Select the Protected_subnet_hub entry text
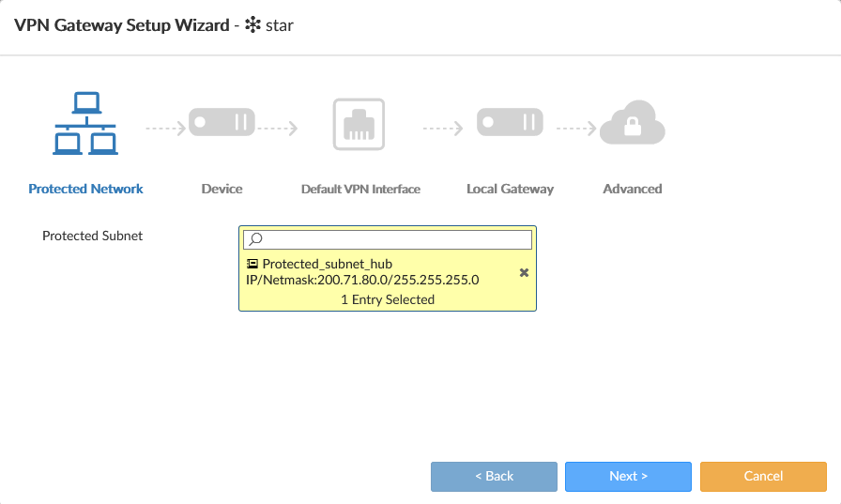The height and width of the screenshot is (504, 841). coord(327,265)
